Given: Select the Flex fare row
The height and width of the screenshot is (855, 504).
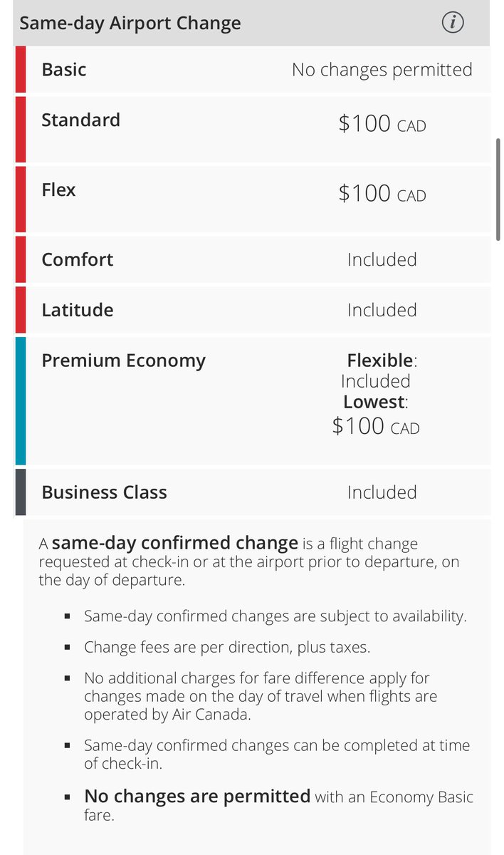Looking at the screenshot, I should coord(252,199).
